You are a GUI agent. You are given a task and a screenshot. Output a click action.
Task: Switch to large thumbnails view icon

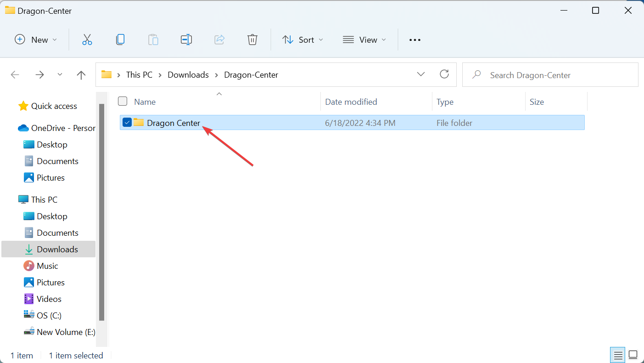coord(633,355)
